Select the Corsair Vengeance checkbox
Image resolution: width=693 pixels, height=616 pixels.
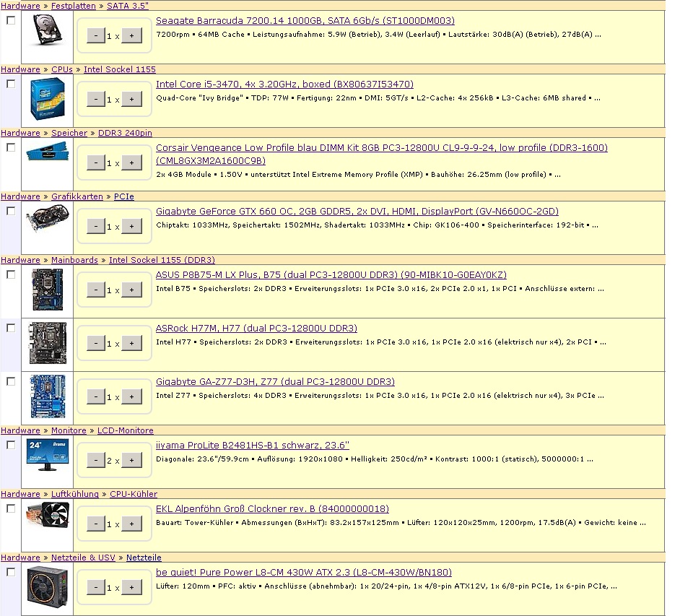(x=11, y=148)
